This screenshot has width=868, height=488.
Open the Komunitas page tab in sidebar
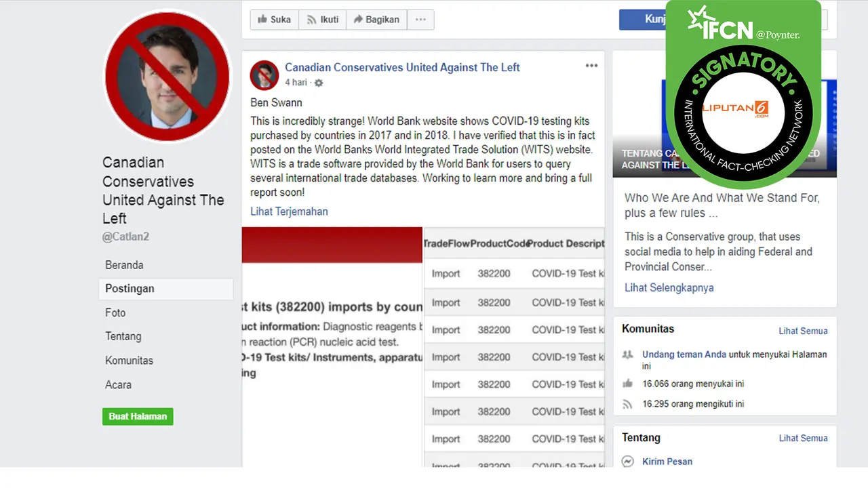[129, 361]
